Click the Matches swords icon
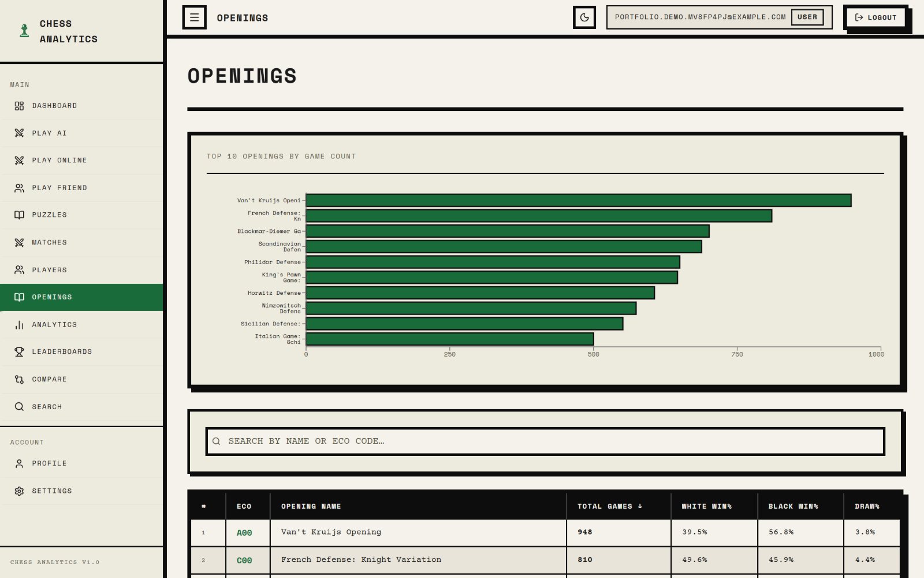The width and height of the screenshot is (924, 578). 19,243
